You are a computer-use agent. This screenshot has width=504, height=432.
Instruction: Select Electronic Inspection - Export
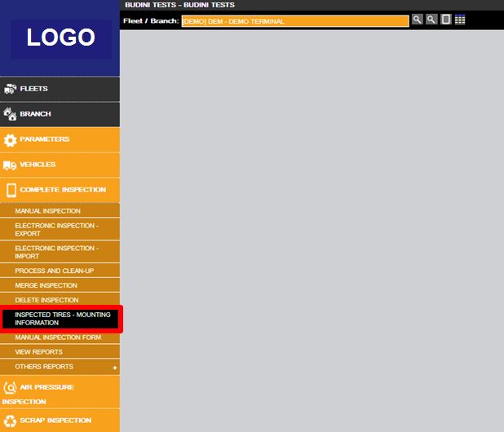pos(56,229)
